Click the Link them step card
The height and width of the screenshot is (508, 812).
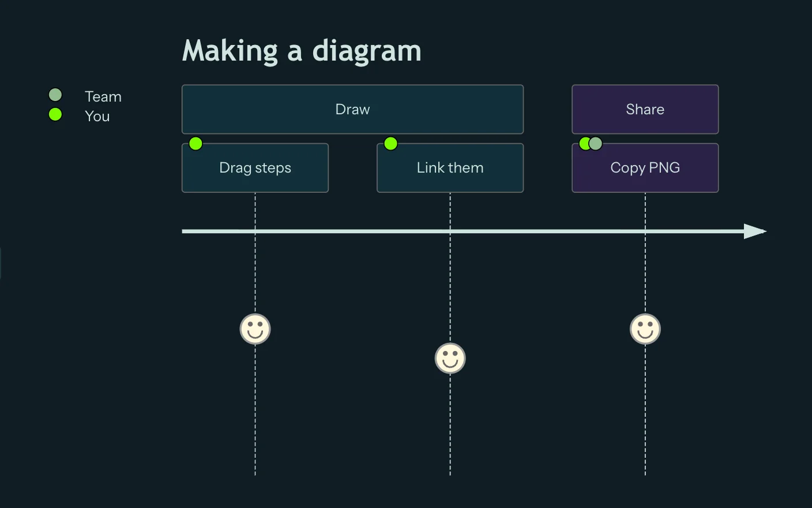click(x=450, y=168)
